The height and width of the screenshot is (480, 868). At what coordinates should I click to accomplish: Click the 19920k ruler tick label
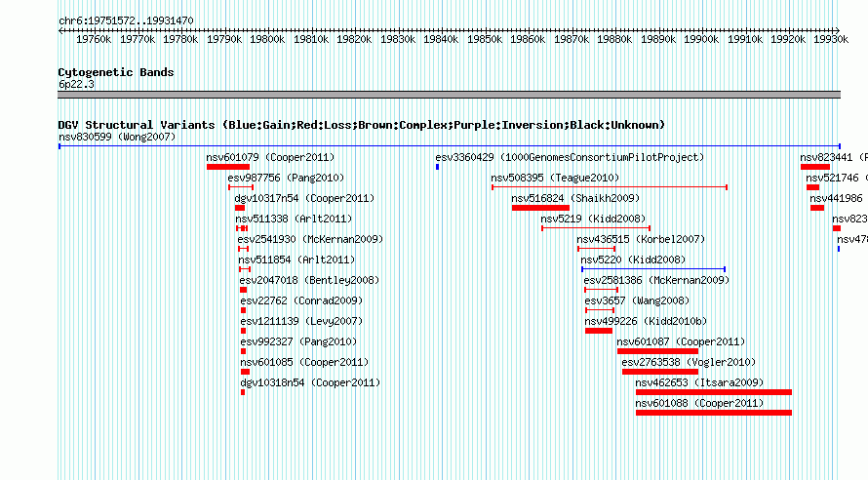[788, 40]
